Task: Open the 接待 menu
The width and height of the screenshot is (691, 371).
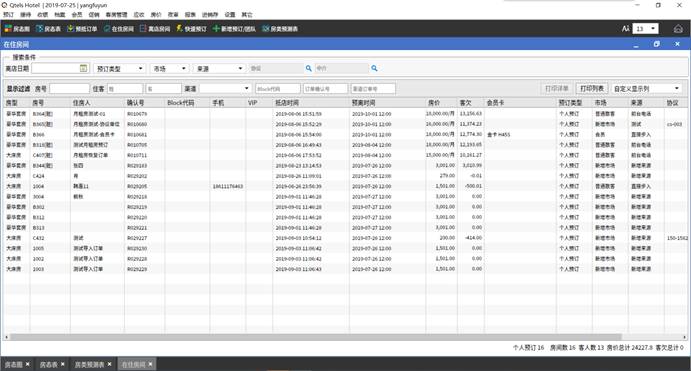Action: 26,15
